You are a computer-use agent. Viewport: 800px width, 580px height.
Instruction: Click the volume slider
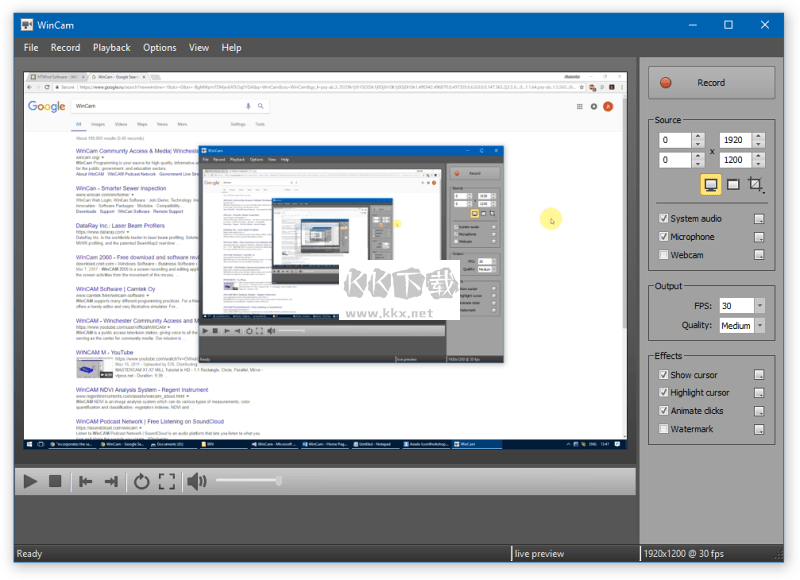click(247, 482)
